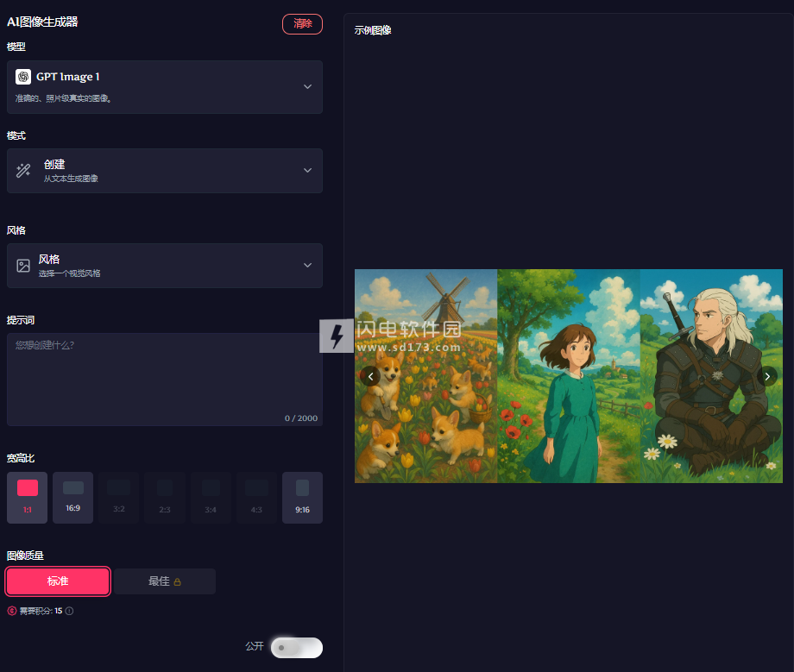
Task: Click the 需要积分: 15 credits text
Action: click(x=41, y=611)
